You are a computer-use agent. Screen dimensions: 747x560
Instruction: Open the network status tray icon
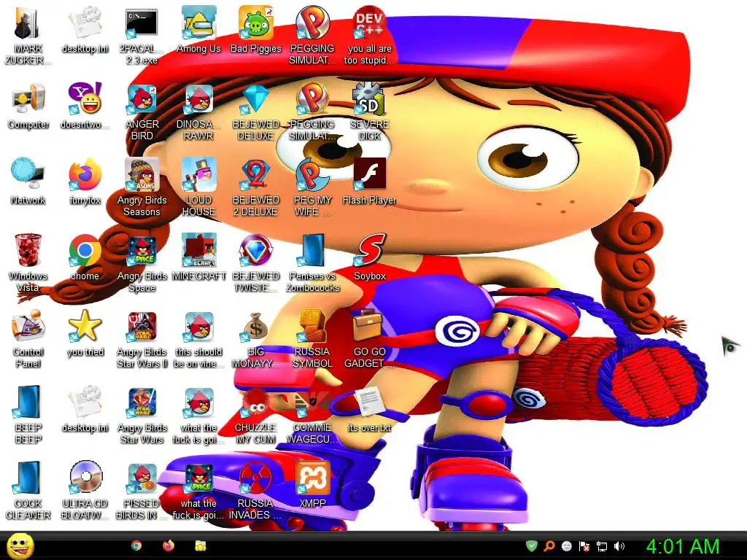click(x=602, y=546)
